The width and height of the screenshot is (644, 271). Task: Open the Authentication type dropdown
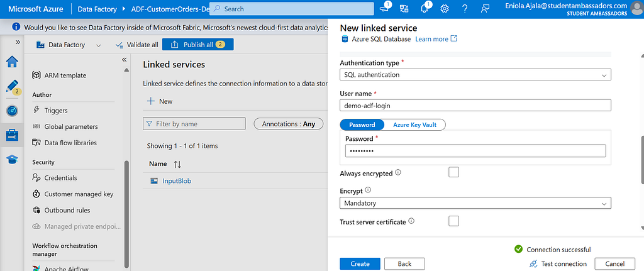(x=475, y=75)
